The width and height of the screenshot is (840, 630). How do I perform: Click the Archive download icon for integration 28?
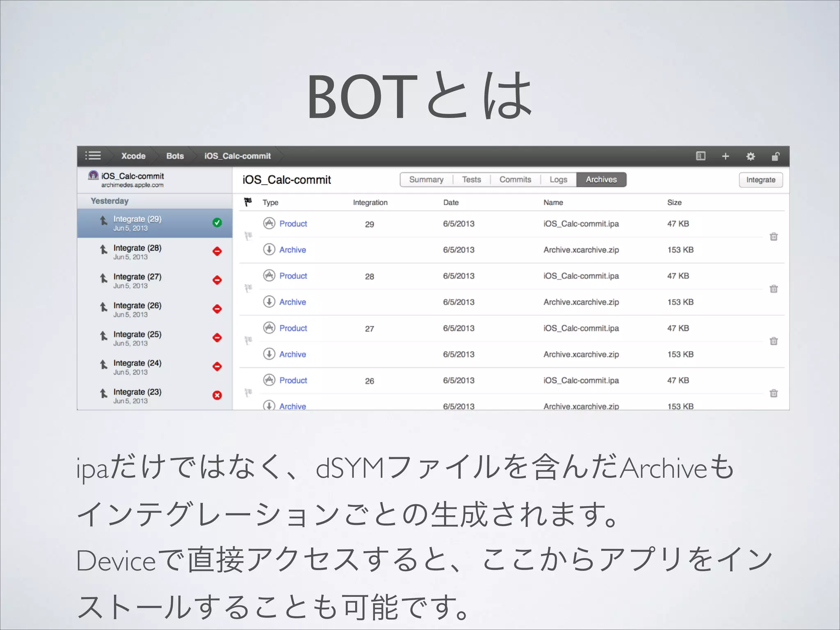pos(269,301)
